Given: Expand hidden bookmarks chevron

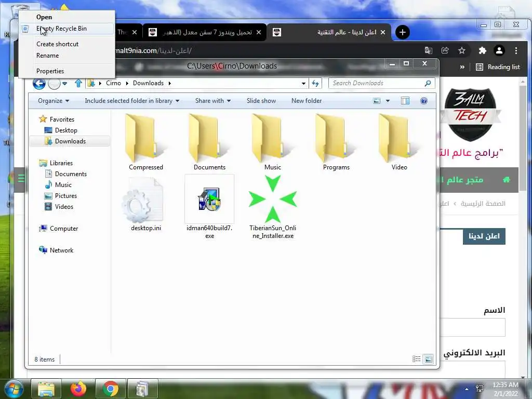Looking at the screenshot, I should coord(462,67).
